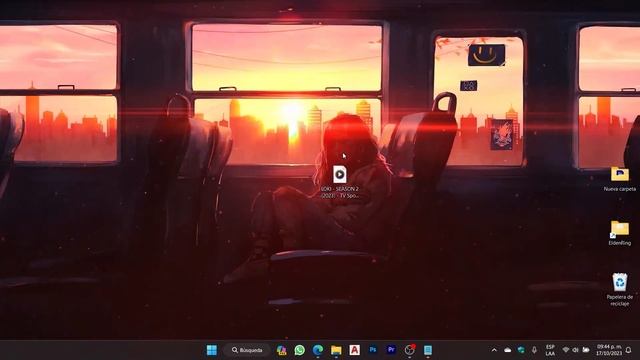Screen dimensions: 640x360
Task: Open the Copilot app in taskbar
Action: [281, 350]
